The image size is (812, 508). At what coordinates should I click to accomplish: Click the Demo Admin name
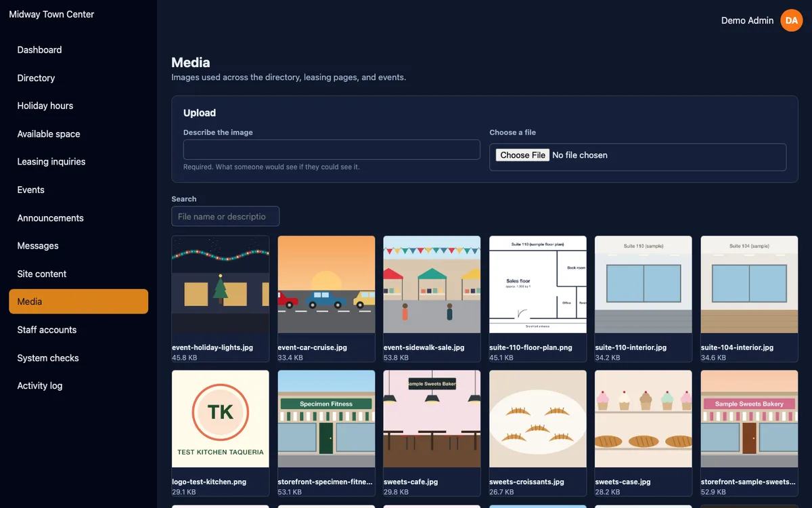[747, 20]
